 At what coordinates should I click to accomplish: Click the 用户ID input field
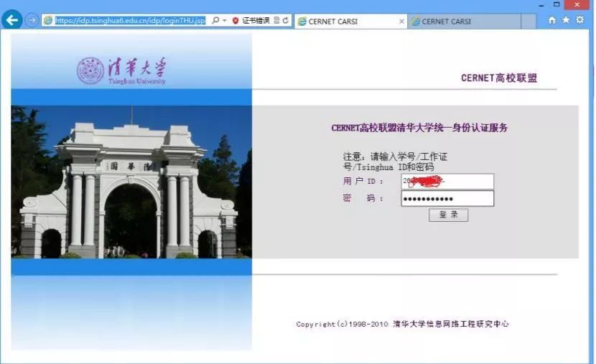click(x=447, y=182)
